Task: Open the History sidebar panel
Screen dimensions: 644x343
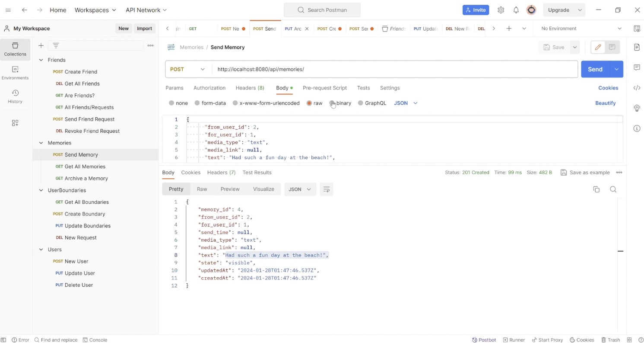Action: (x=15, y=96)
